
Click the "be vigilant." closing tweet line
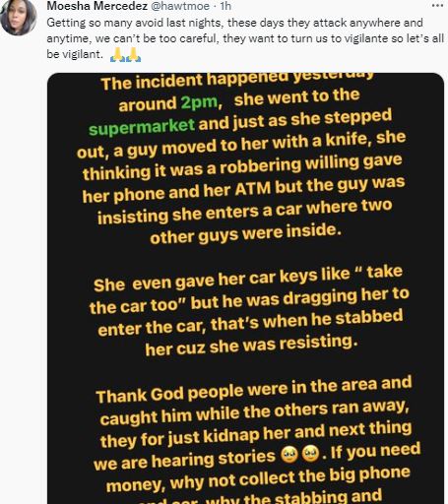pyautogui.click(x=75, y=54)
